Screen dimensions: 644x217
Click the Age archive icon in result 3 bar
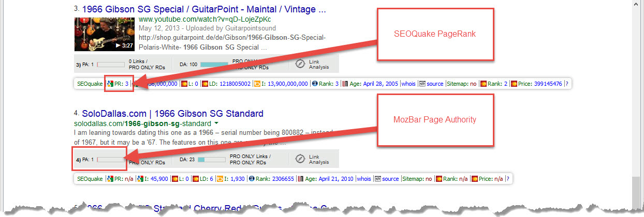pos(346,84)
